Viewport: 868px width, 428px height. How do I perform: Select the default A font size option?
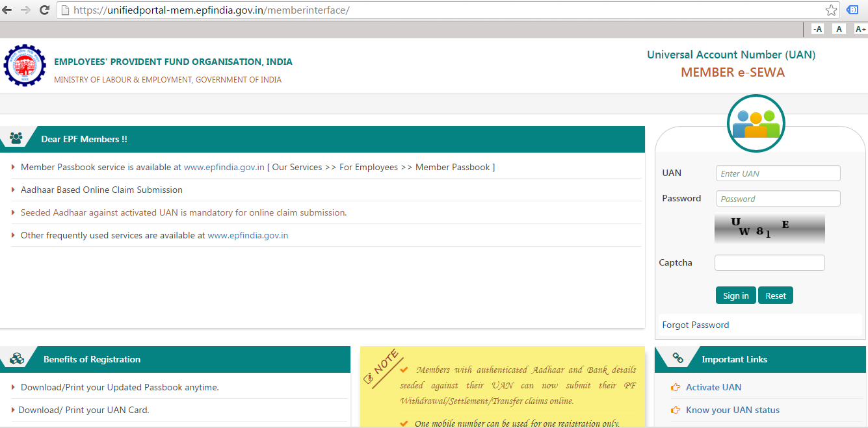(839, 29)
